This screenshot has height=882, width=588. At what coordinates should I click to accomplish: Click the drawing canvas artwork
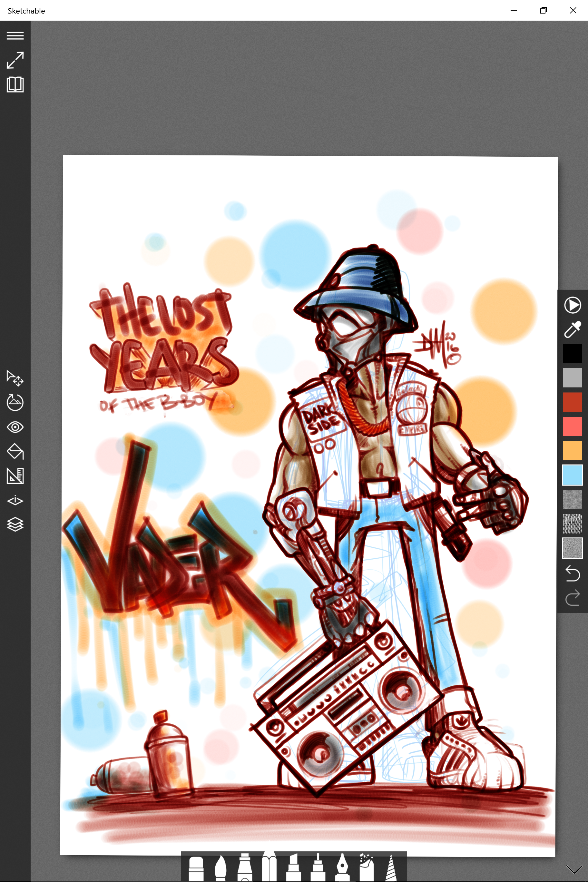[x=310, y=505]
